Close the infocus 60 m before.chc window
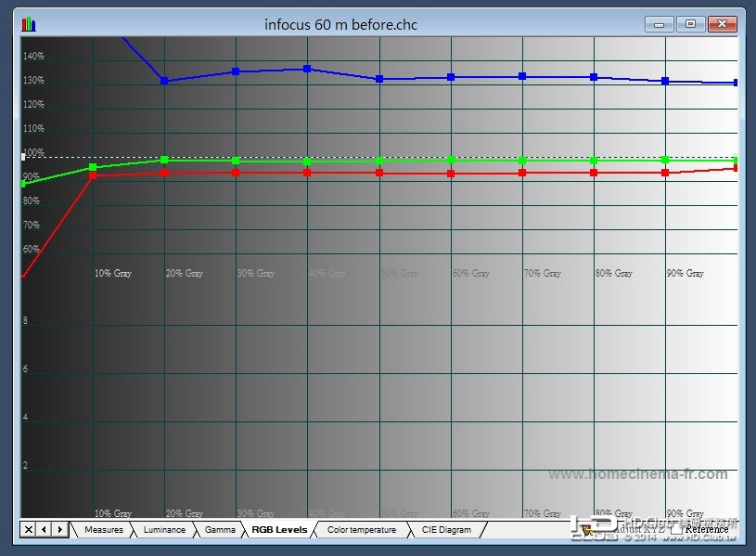This screenshot has height=556, width=756. coord(723,24)
